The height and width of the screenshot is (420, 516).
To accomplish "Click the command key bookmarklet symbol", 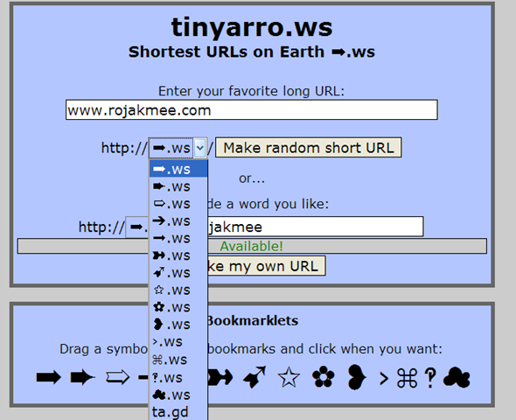I will 408,377.
